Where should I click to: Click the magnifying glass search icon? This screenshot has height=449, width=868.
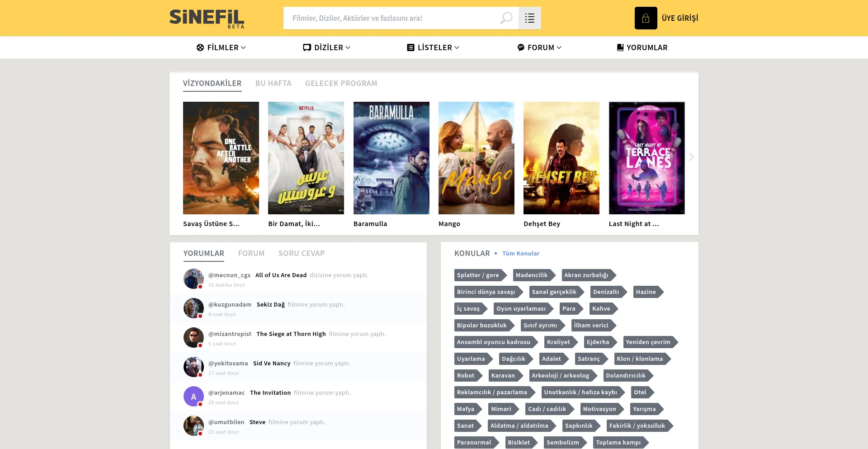(506, 18)
